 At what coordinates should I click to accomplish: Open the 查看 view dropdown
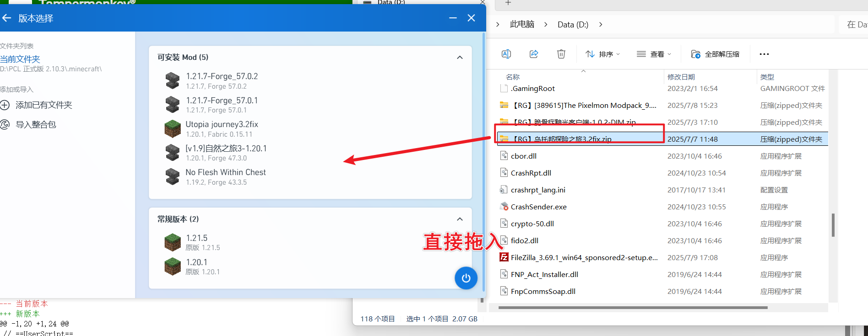tap(654, 54)
